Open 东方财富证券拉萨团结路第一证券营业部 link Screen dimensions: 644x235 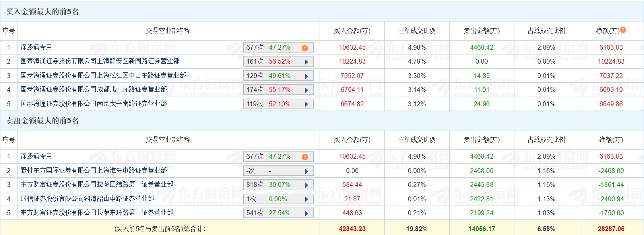click(97, 185)
